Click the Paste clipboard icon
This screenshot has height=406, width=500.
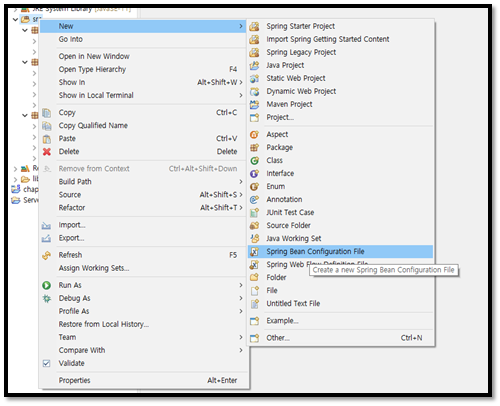[47, 139]
